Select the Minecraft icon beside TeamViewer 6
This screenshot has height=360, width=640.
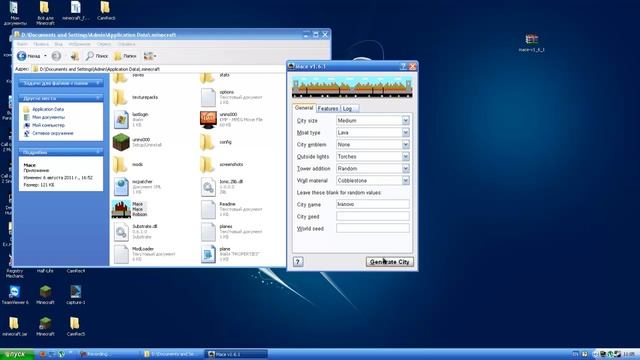click(45, 295)
